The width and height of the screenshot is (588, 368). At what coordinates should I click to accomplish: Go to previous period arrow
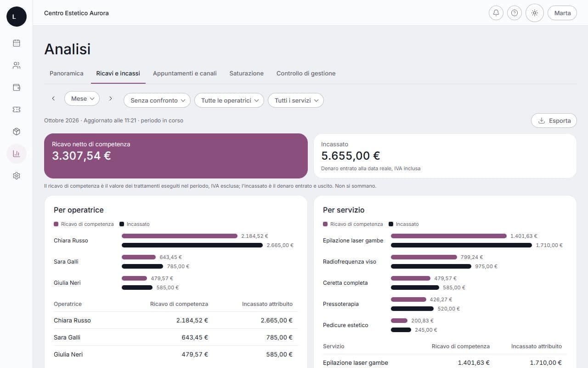[x=53, y=98]
